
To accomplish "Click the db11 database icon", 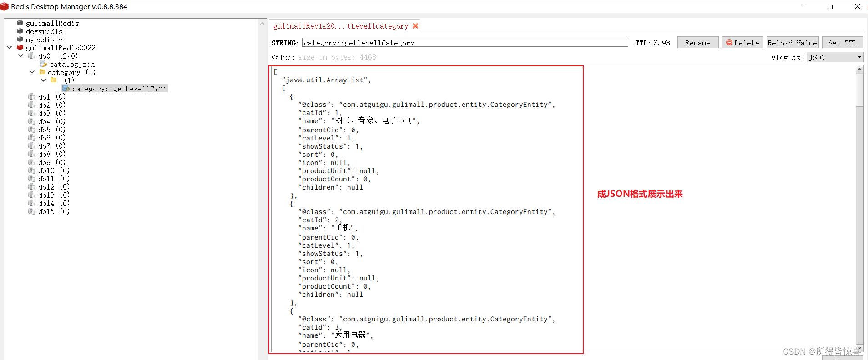I will (x=32, y=179).
